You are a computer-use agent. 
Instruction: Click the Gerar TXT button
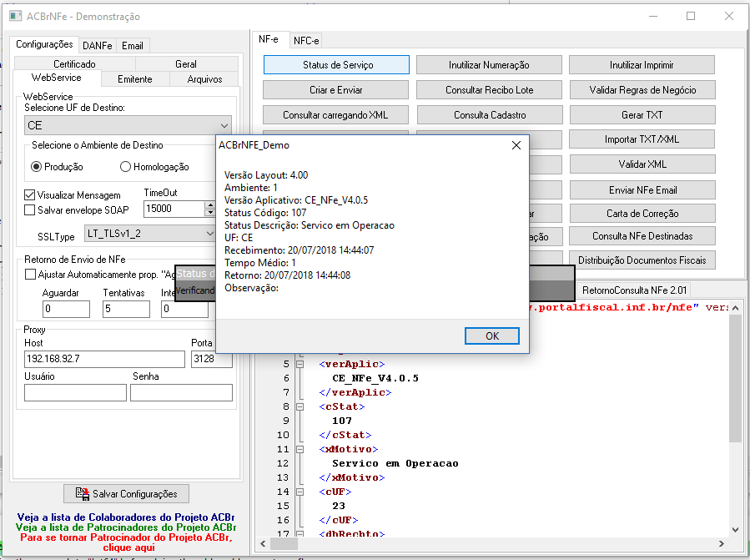click(x=642, y=115)
